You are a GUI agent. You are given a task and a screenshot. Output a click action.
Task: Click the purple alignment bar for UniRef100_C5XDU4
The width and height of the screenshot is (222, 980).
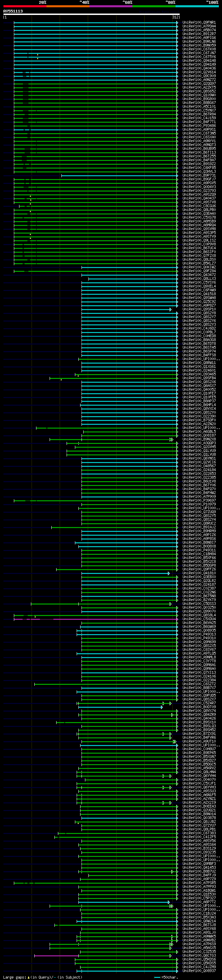[x=96, y=619]
